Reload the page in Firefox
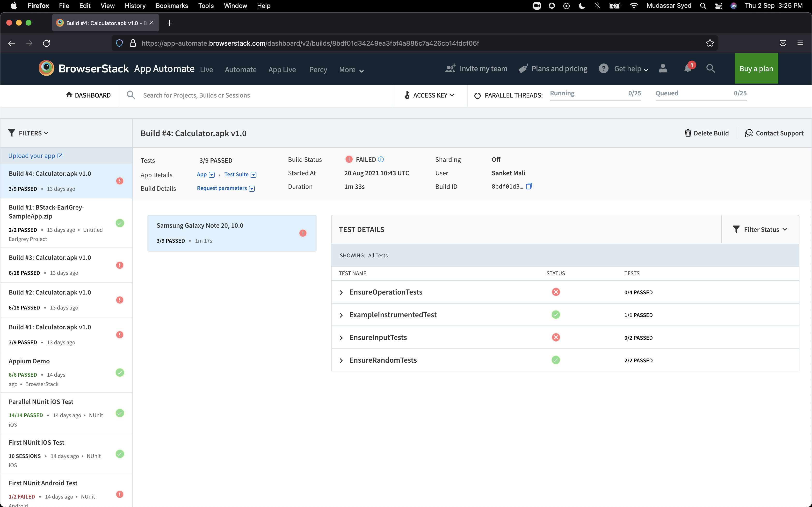This screenshot has width=812, height=507. [x=46, y=43]
